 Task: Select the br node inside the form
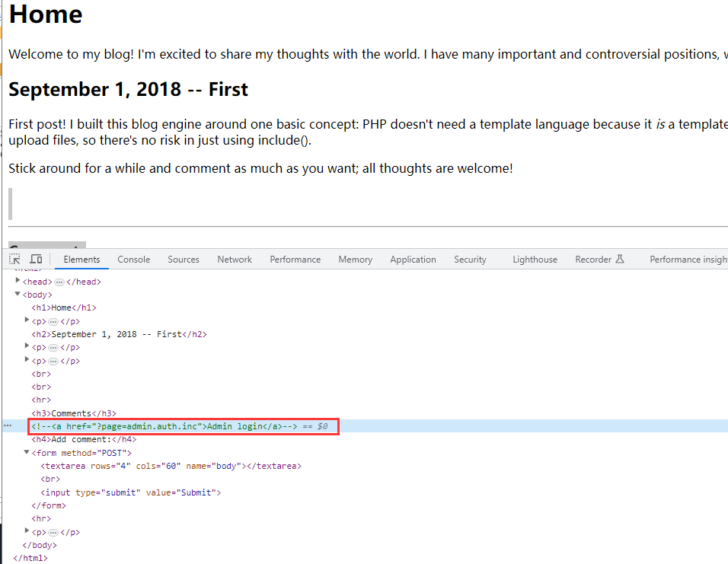(x=50, y=479)
